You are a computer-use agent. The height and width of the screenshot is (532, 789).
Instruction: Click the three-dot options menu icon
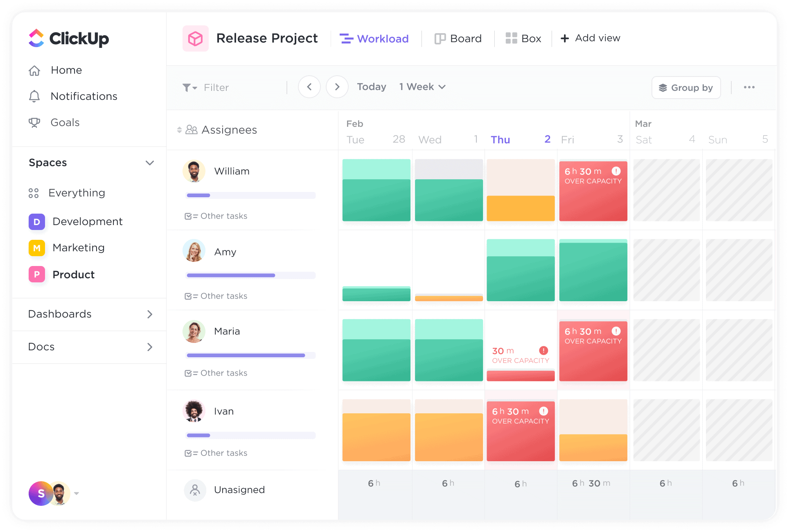coord(749,87)
